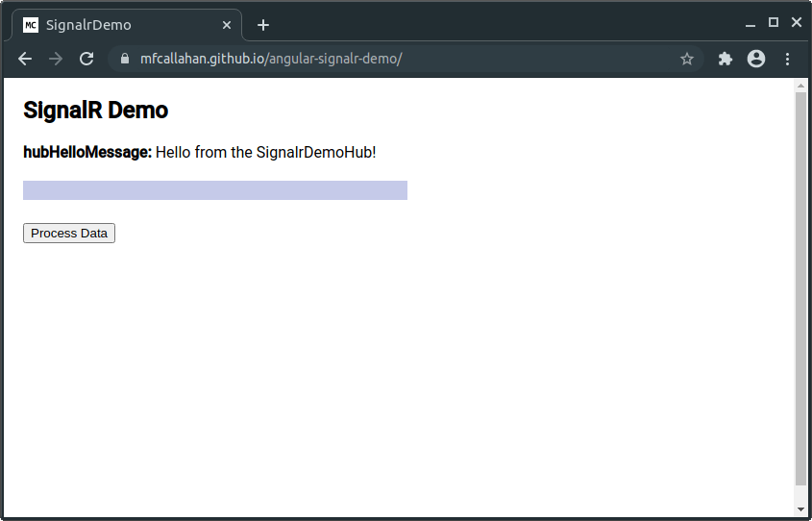Screen dimensions: 812x521
Task: Click the scrollbar up arrow
Action: [801, 87]
